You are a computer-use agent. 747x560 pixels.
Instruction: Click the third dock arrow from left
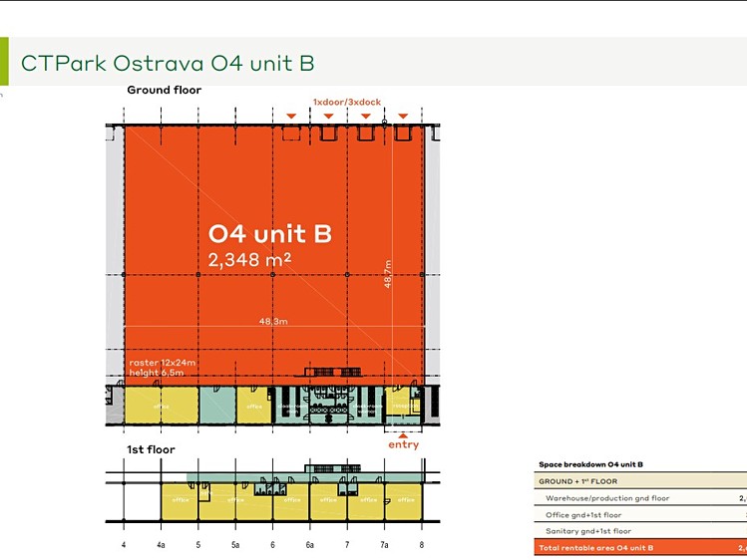tap(366, 117)
